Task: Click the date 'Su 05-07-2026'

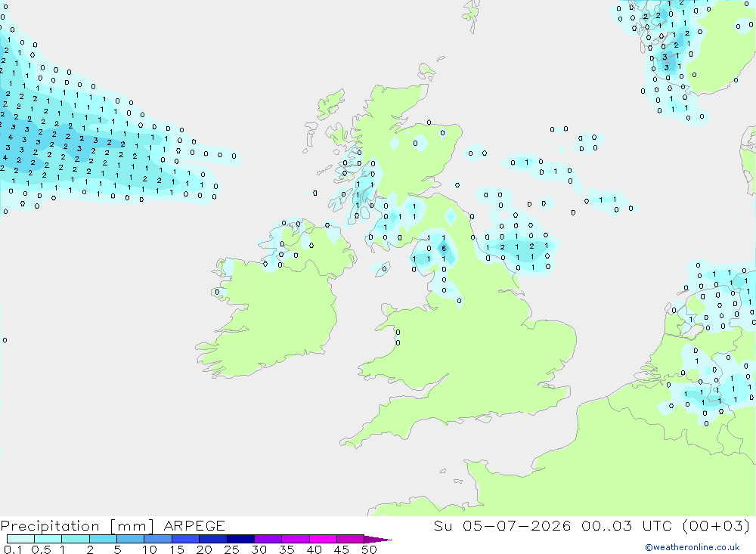Action: 502,525
